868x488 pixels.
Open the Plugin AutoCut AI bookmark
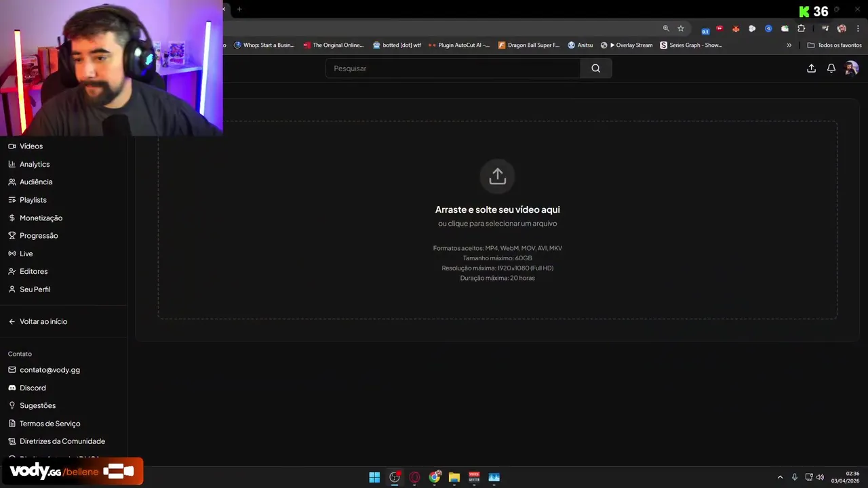459,45
